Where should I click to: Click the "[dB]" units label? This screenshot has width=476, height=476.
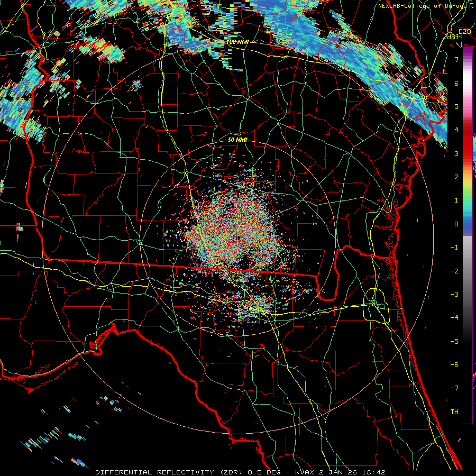pos(452,36)
